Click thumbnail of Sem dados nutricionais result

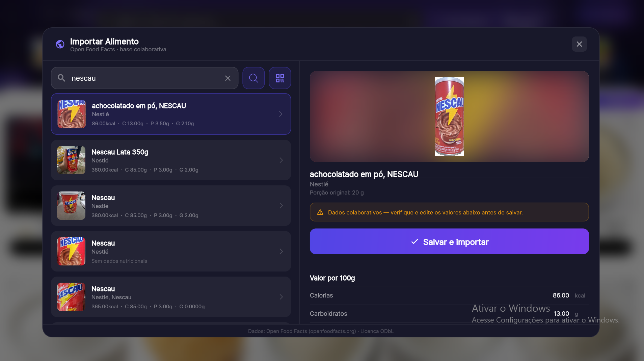click(x=71, y=251)
